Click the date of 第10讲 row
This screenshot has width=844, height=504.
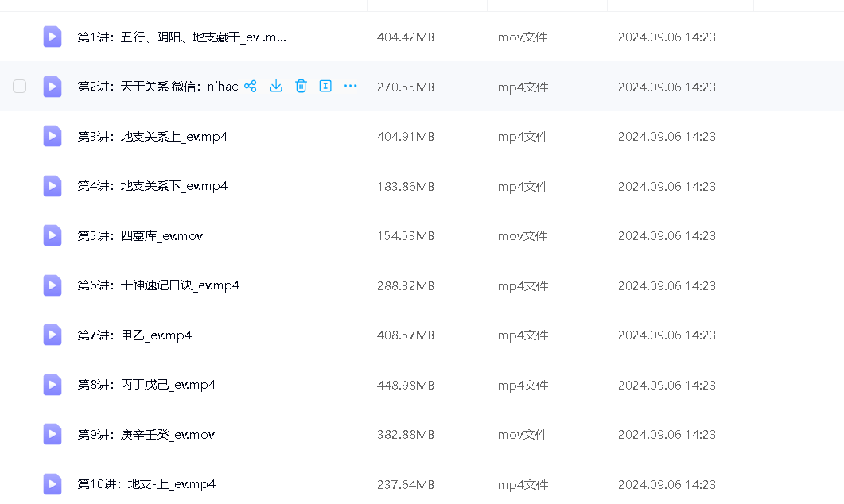pos(667,484)
